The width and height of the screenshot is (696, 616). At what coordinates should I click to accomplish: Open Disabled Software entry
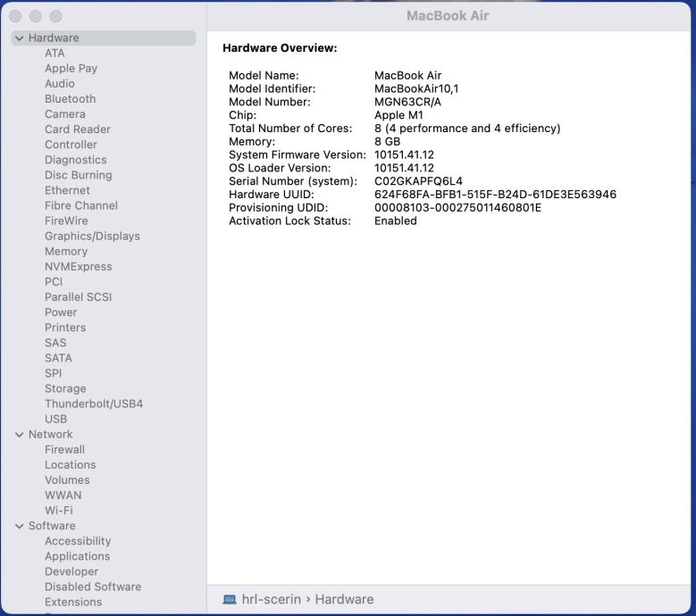[x=93, y=587]
